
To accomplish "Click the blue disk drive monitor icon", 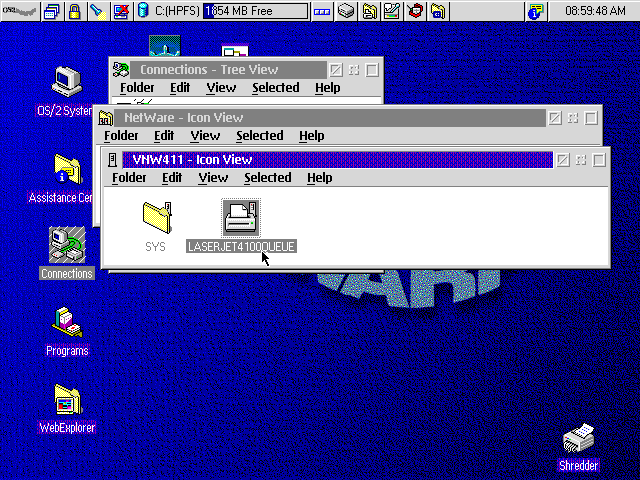I will 143,11.
